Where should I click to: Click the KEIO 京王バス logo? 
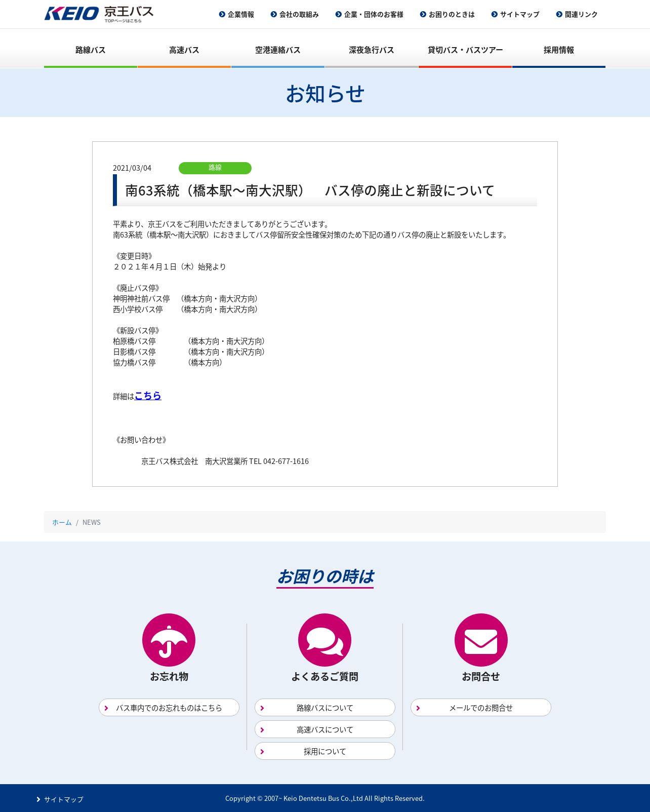pos(99,14)
